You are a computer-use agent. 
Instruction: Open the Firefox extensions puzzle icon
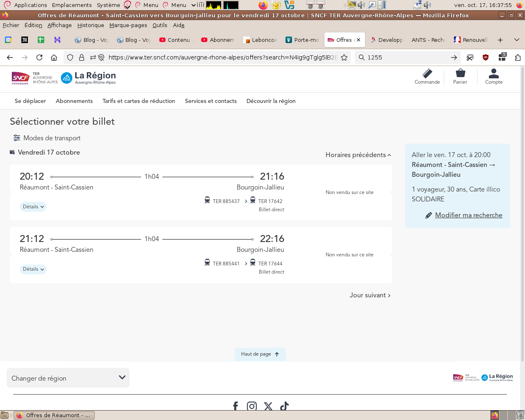[x=518, y=57]
